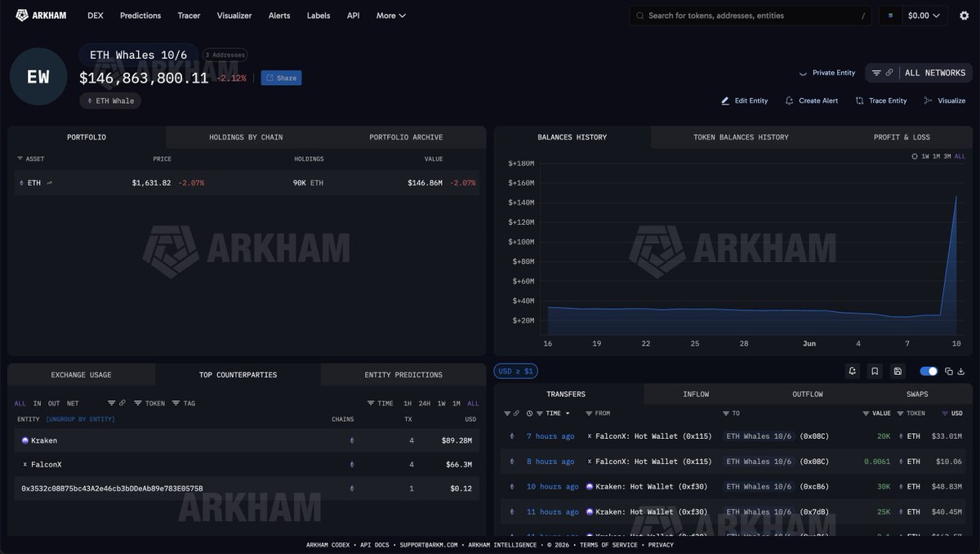This screenshot has width=980, height=554.
Task: Click the Create Alert bell icon
Action: (x=789, y=101)
